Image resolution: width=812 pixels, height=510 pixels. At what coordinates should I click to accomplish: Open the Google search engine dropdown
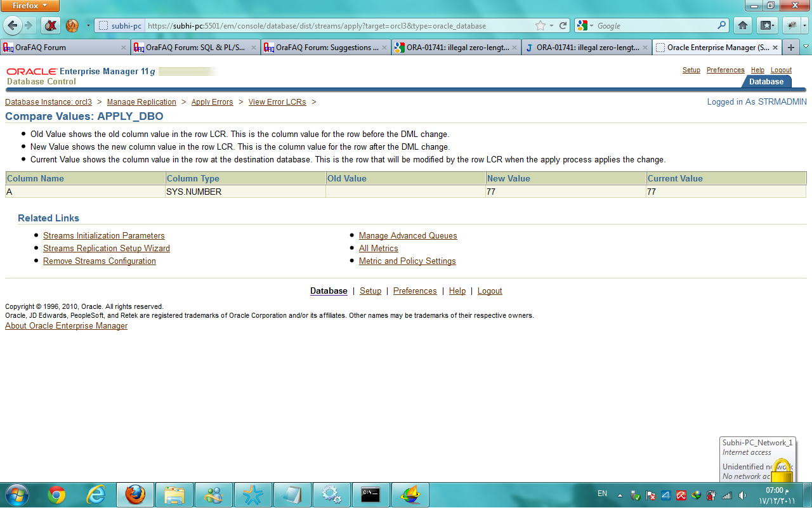point(586,26)
